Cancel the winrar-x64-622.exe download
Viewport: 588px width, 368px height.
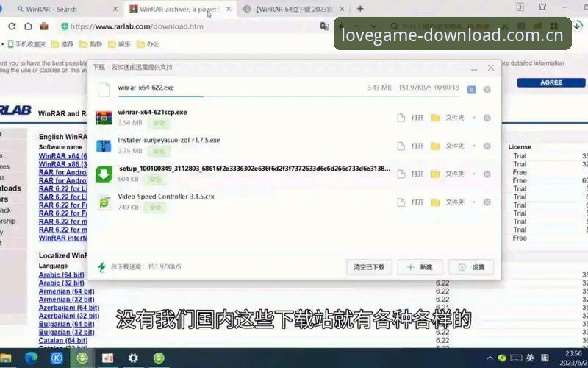click(x=487, y=90)
